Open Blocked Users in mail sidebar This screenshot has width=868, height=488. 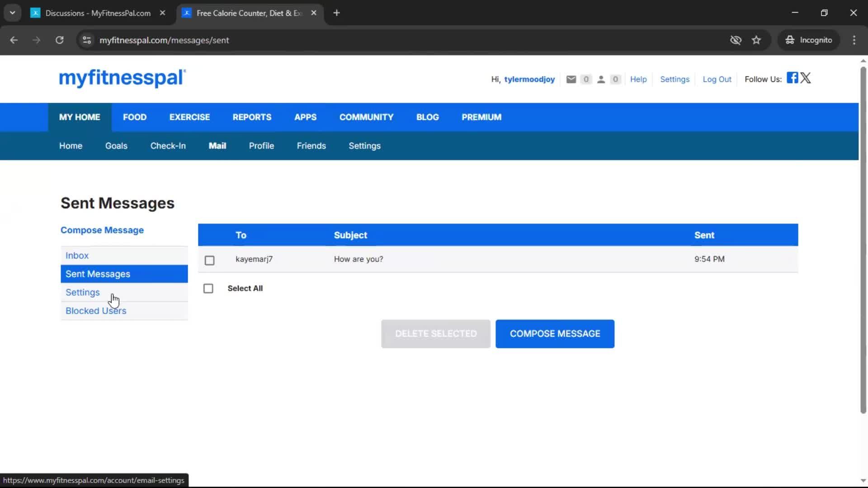click(124, 311)
